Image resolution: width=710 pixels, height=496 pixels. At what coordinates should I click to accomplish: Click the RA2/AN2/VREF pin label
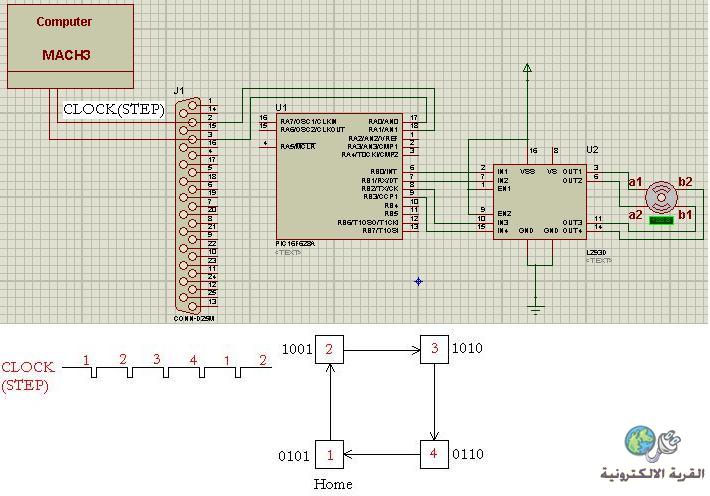point(373,138)
